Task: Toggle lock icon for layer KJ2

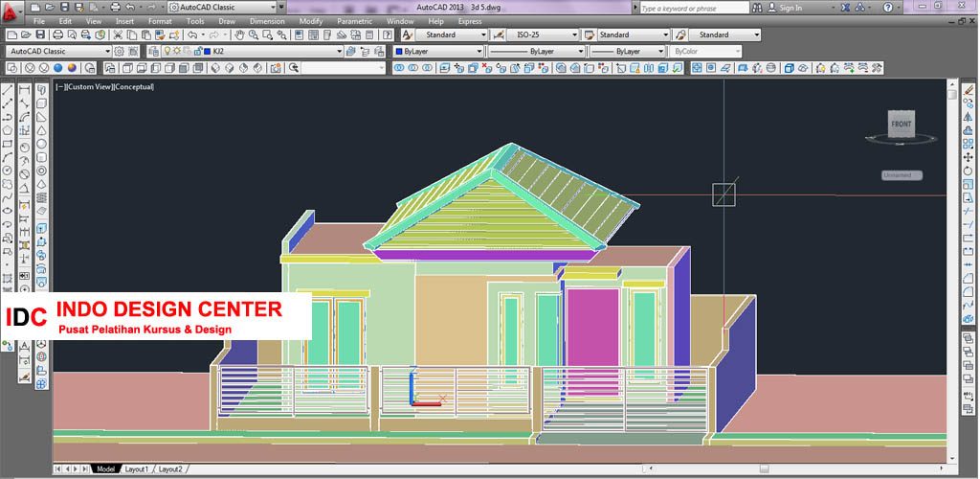Action: [x=197, y=52]
